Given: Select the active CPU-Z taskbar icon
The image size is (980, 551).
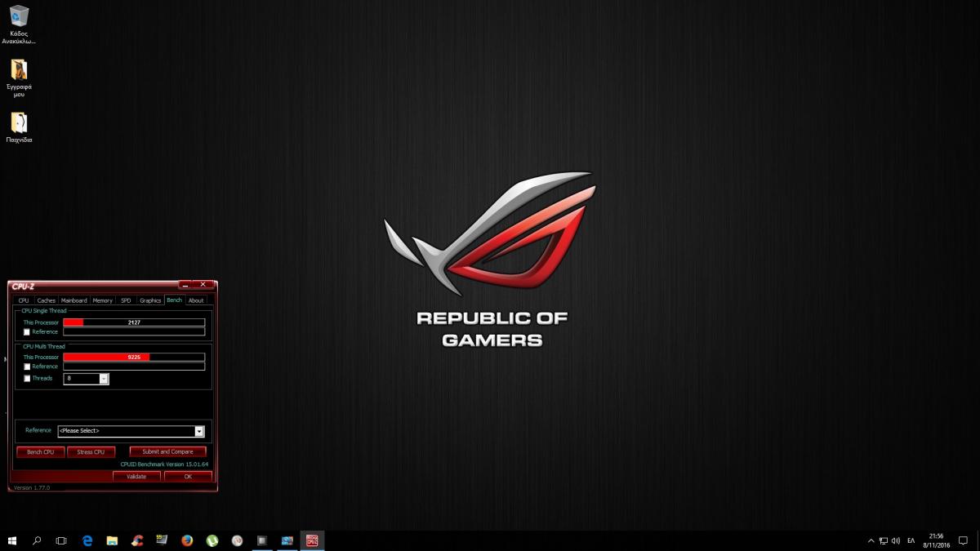Looking at the screenshot, I should point(312,540).
